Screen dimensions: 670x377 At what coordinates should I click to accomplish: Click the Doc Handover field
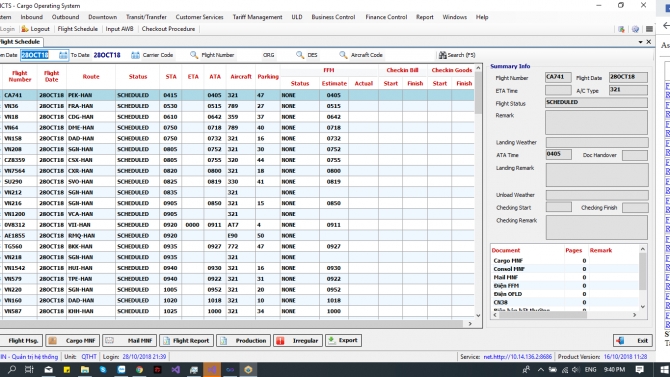pos(635,155)
